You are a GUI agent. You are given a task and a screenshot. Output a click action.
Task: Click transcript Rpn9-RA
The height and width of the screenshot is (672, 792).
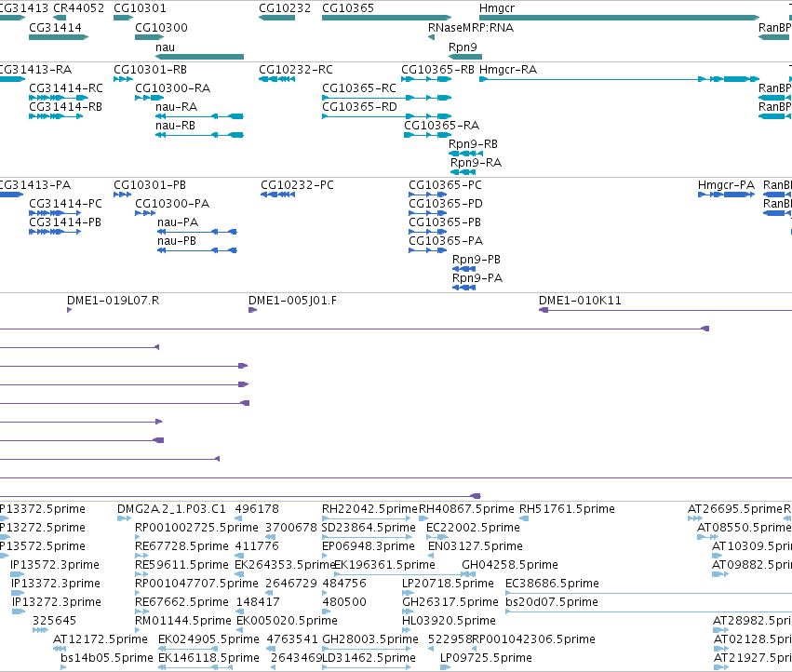pyautogui.click(x=463, y=172)
